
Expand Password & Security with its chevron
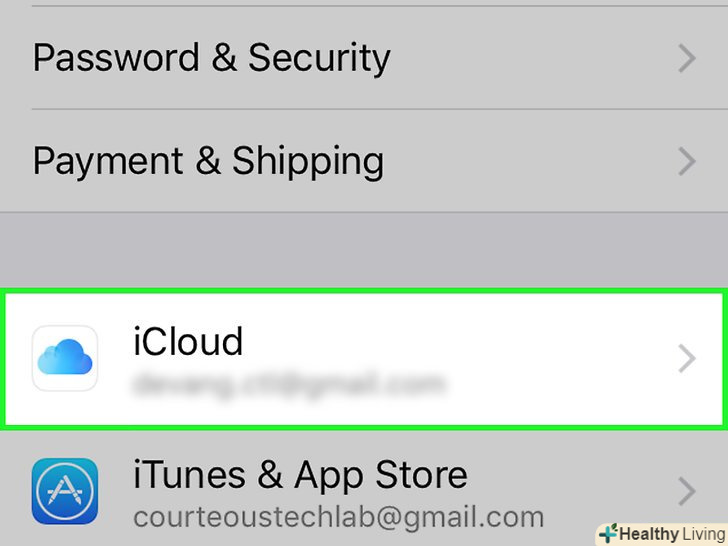pos(687,59)
